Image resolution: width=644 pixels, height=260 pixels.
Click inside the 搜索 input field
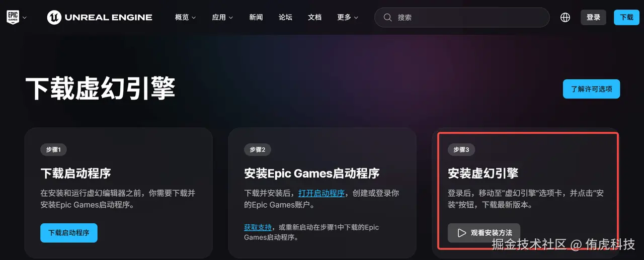click(x=468, y=17)
